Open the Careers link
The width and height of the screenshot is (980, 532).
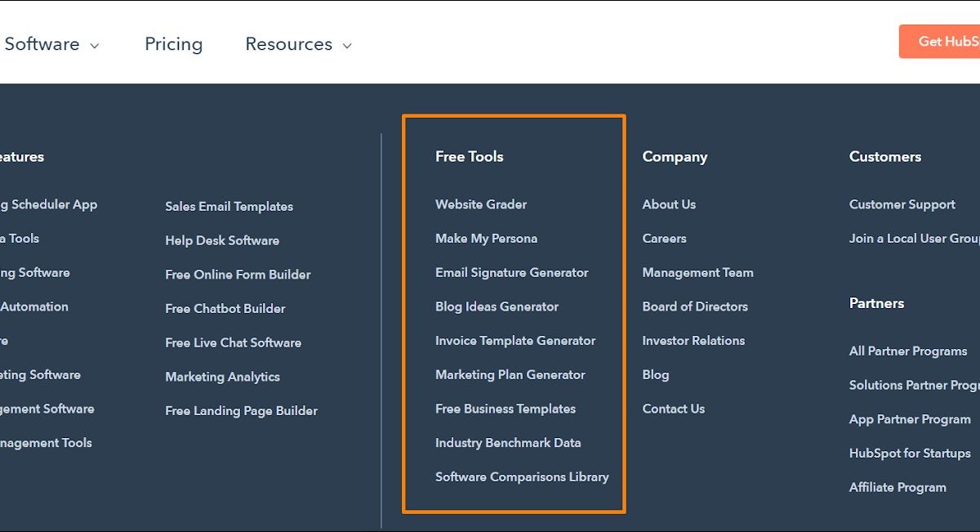tap(664, 239)
